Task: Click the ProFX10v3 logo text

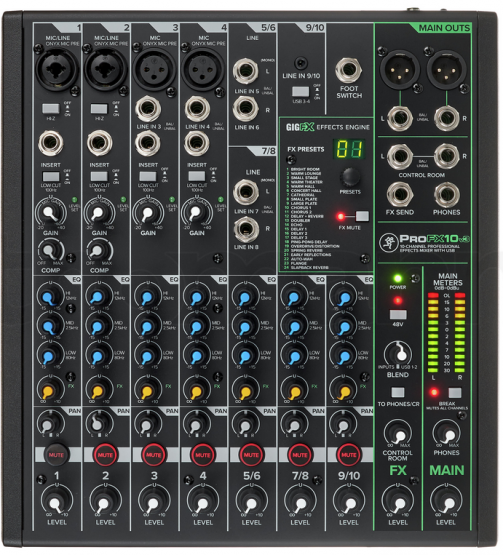Action: pos(434,239)
